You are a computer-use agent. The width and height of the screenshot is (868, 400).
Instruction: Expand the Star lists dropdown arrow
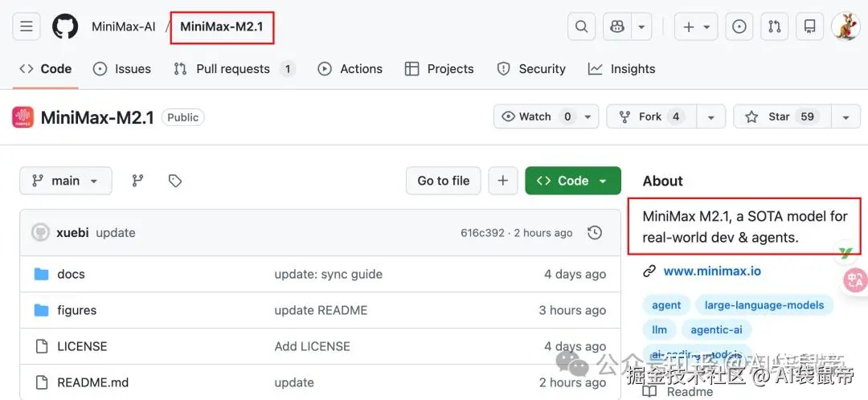(x=845, y=116)
